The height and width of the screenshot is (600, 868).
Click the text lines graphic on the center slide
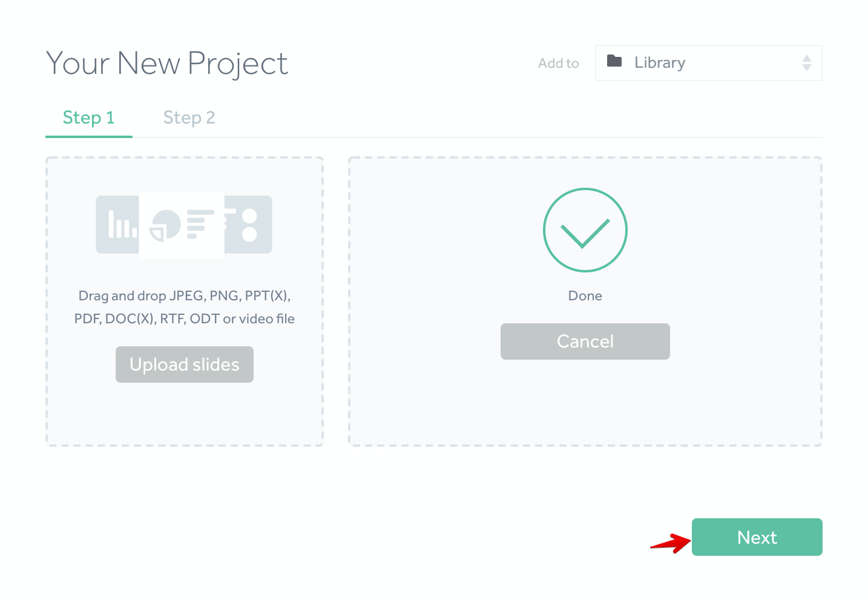[200, 223]
